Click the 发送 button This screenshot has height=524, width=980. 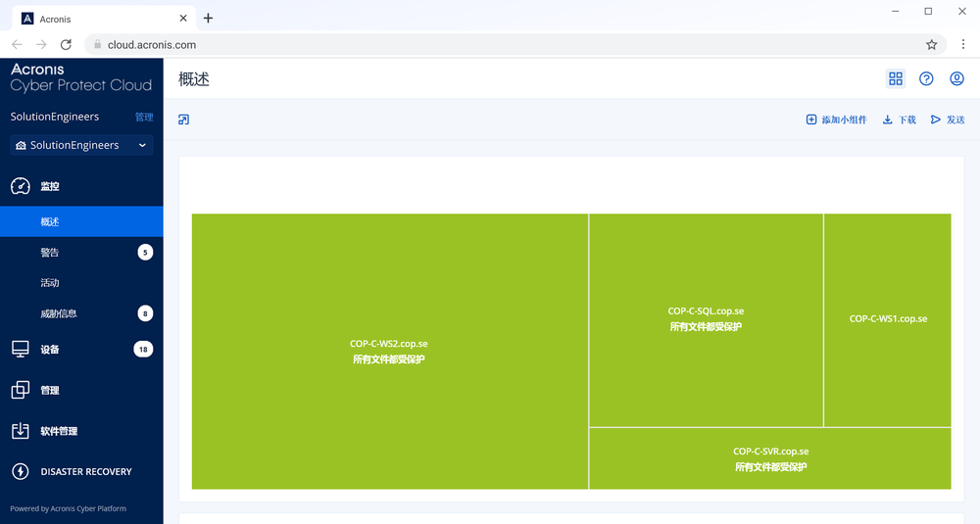(x=948, y=119)
